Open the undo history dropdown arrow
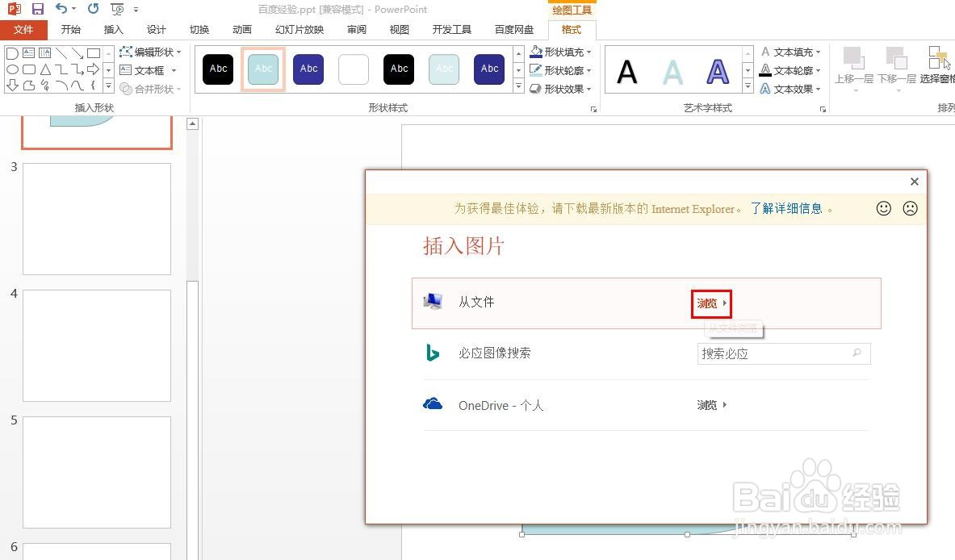 [x=73, y=9]
